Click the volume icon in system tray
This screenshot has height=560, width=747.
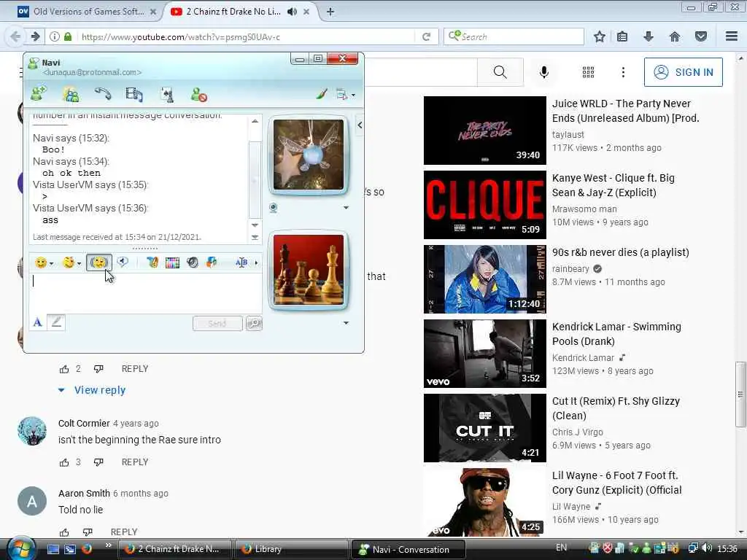(x=707, y=548)
